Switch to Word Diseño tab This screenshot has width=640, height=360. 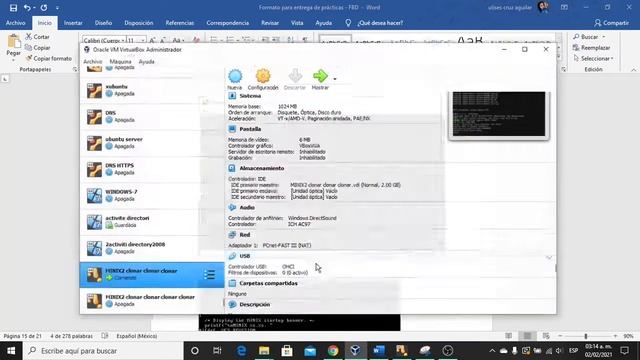[x=103, y=23]
